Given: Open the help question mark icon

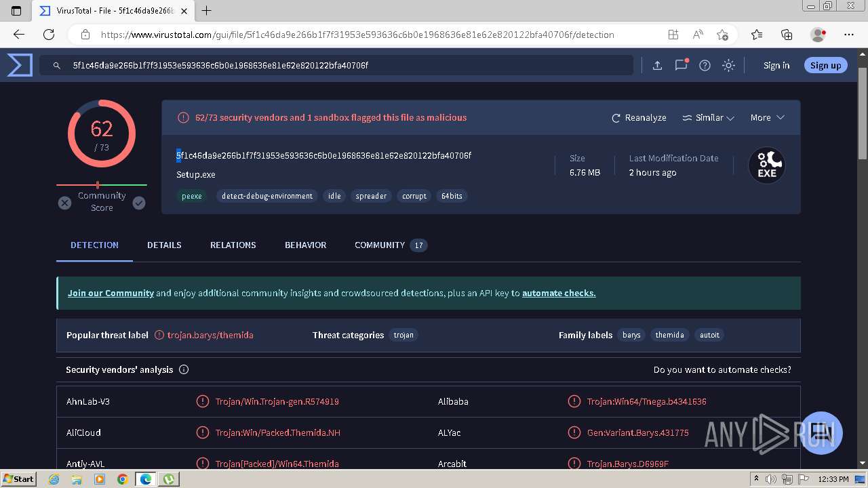Looking at the screenshot, I should tap(705, 65).
